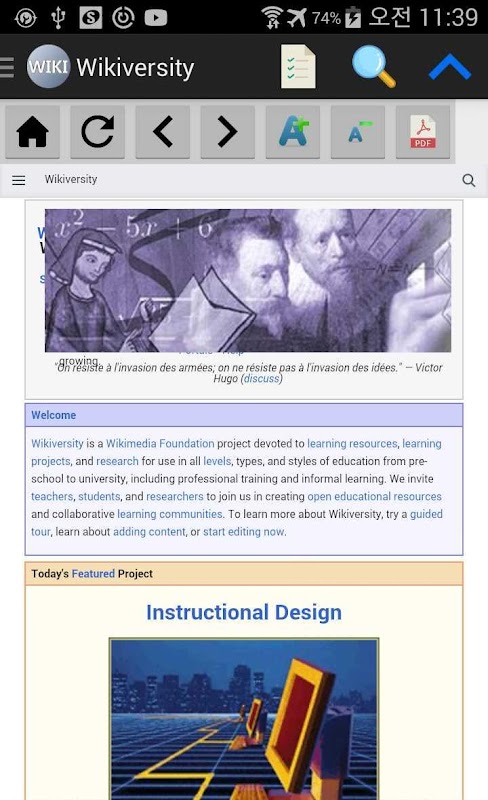Image resolution: width=488 pixels, height=800 pixels.
Task: Open the 'research' link
Action: (x=117, y=461)
